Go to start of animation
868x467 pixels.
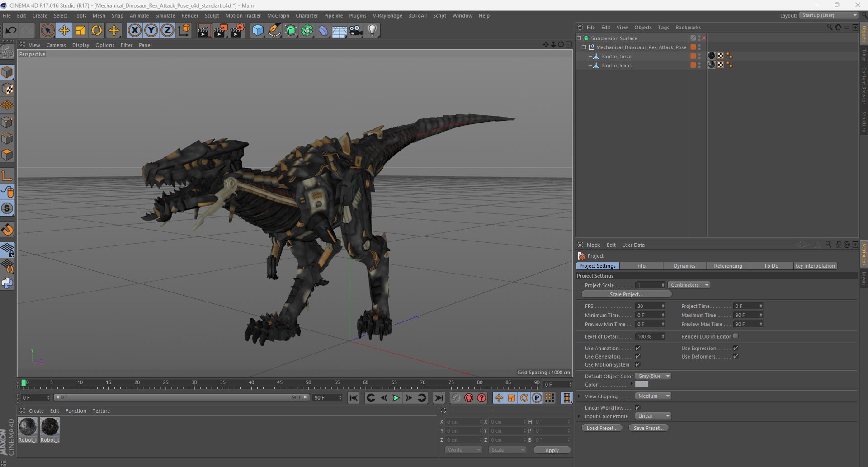[354, 398]
